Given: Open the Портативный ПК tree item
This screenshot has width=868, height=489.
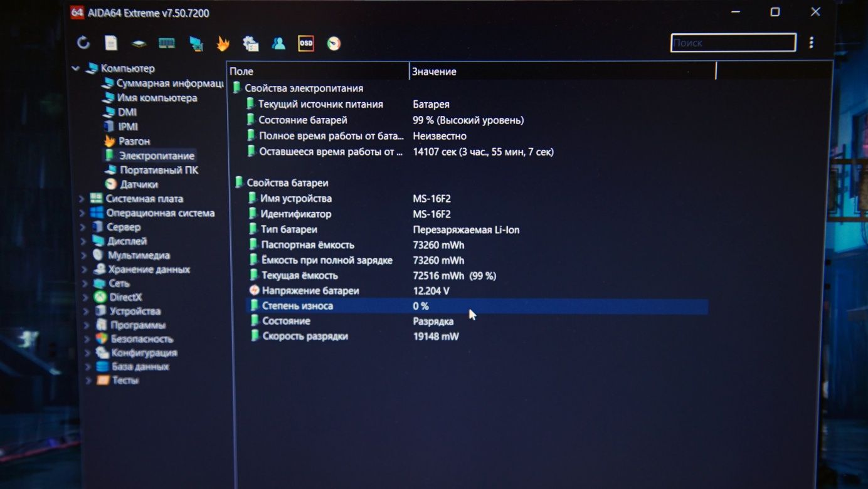Looking at the screenshot, I should 159,170.
